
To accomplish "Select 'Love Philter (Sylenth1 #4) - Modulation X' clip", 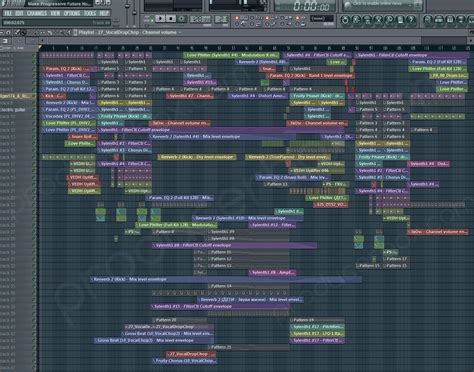I will [232, 55].
